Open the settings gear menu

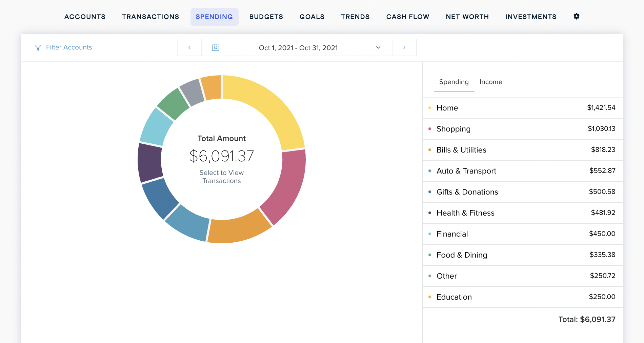pyautogui.click(x=576, y=16)
